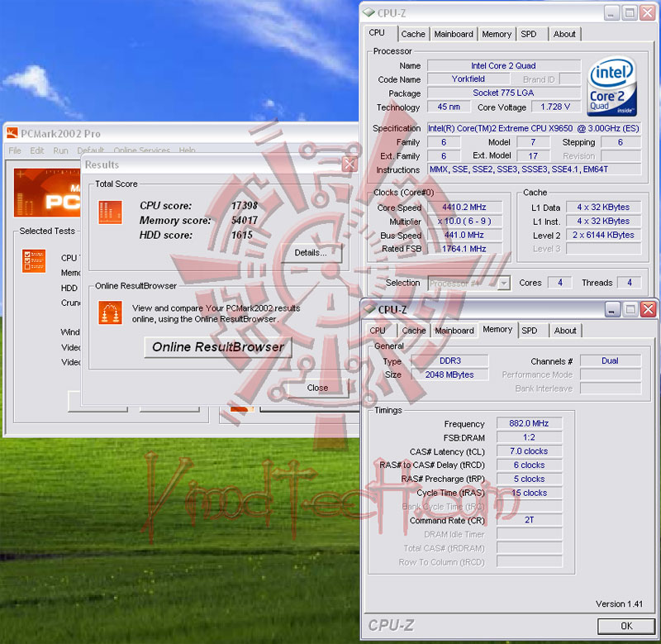Viewport: 661px width, 644px height.
Task: Click the Total Score bar chart icon
Action: pyautogui.click(x=110, y=212)
